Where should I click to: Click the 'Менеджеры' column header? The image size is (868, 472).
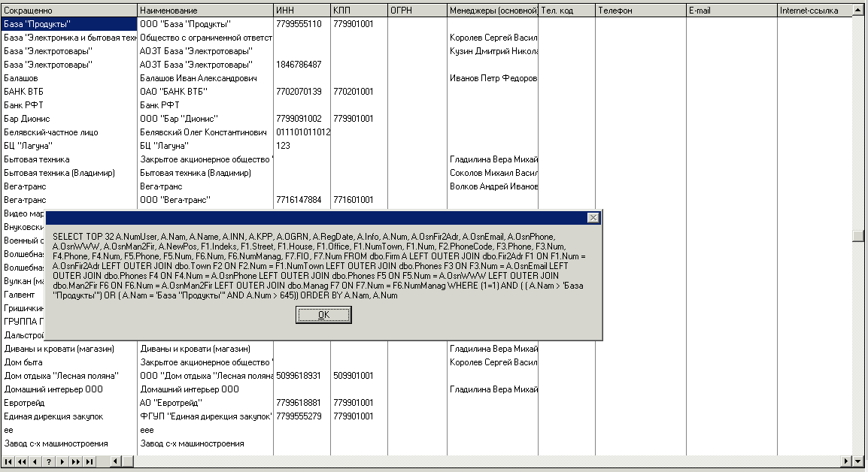[493, 11]
